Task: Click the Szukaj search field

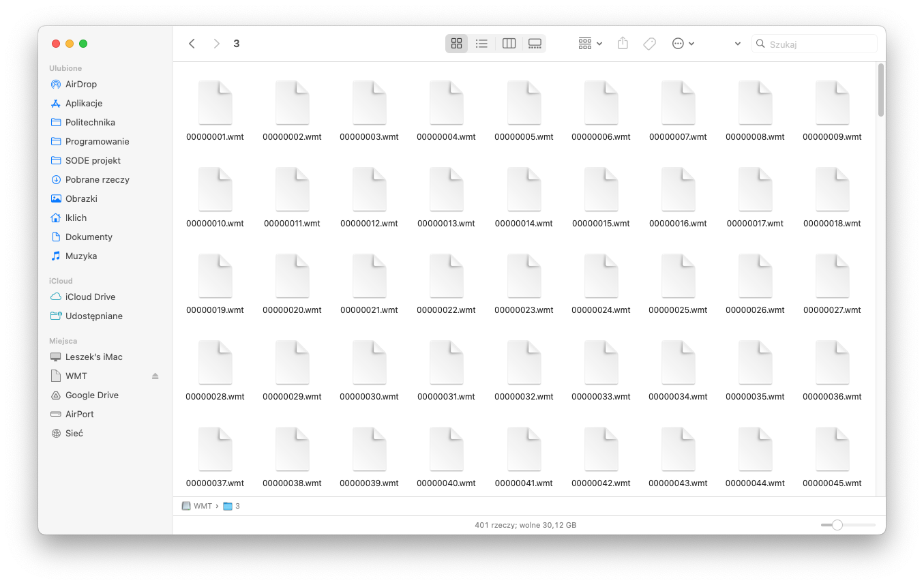Action: pyautogui.click(x=814, y=44)
